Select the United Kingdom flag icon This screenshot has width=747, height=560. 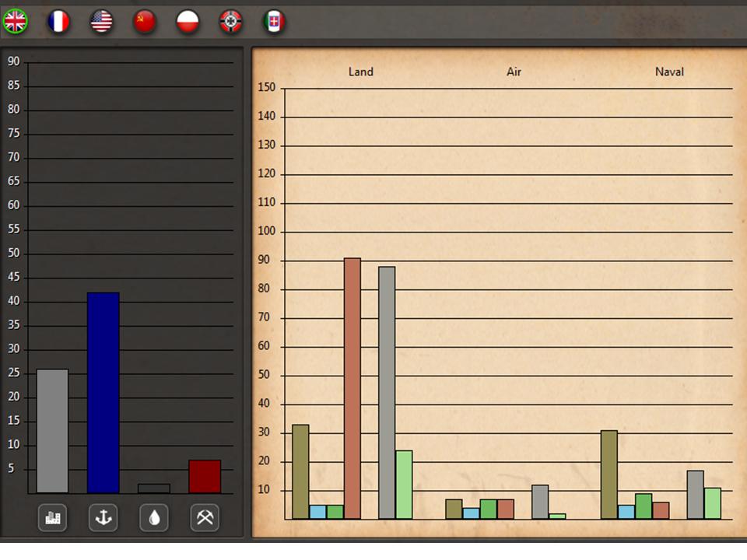click(x=16, y=22)
